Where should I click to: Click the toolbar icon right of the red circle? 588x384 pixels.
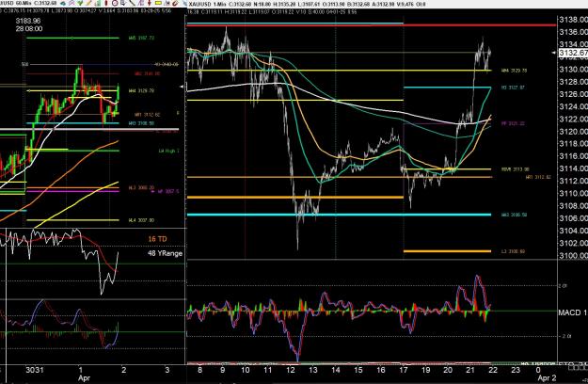(x=123, y=3)
